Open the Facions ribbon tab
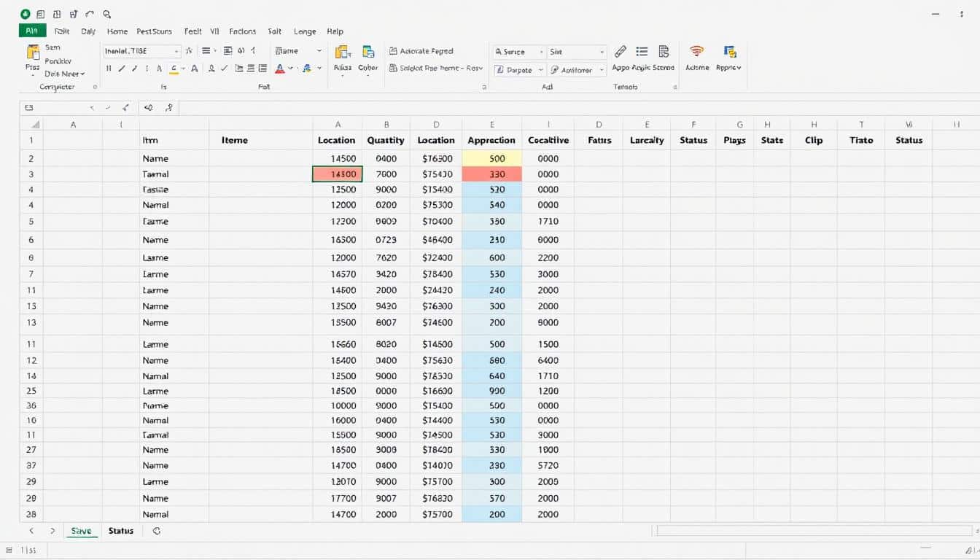 coord(243,31)
